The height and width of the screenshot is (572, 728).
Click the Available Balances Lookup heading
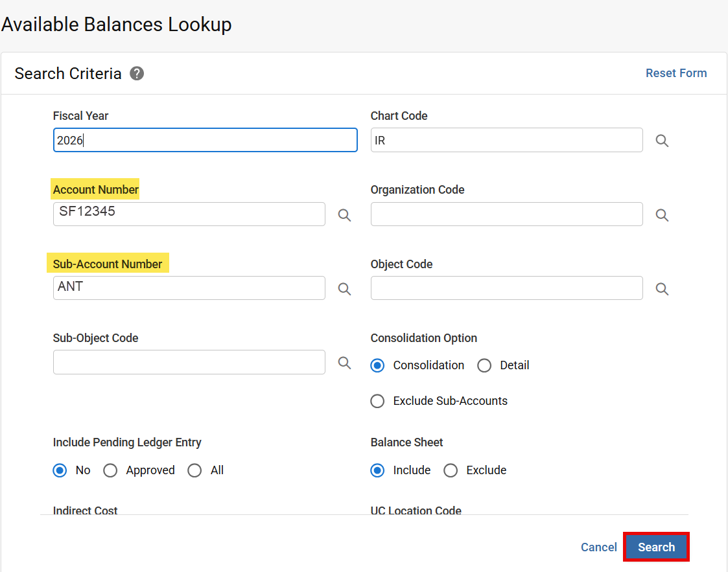[117, 24]
